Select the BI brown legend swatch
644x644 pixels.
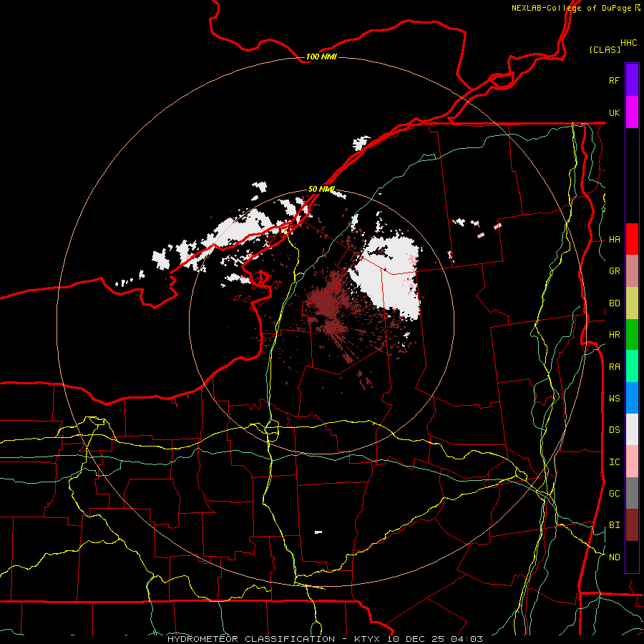coord(632,525)
